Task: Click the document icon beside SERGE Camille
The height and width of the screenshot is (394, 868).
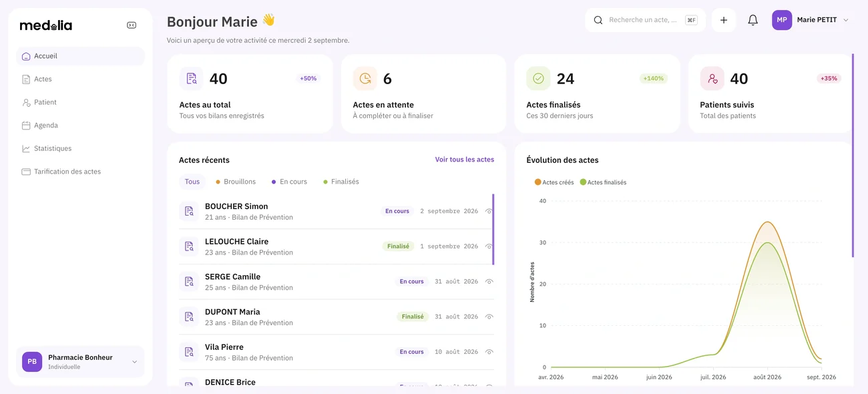Action: coord(189,282)
